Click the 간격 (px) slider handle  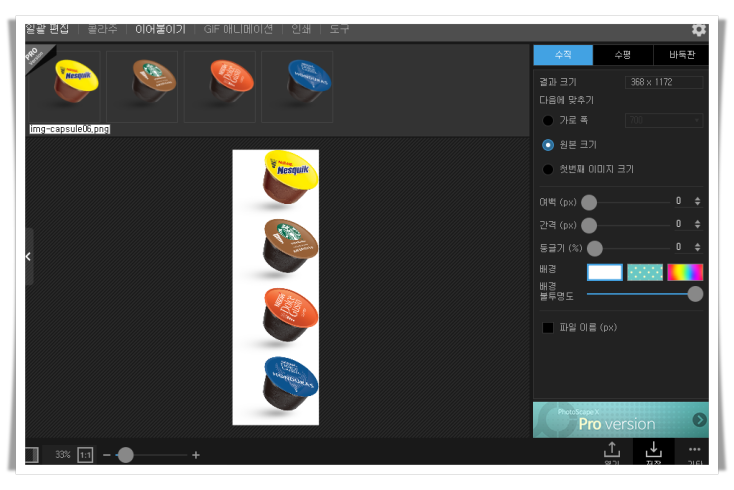pos(589,225)
